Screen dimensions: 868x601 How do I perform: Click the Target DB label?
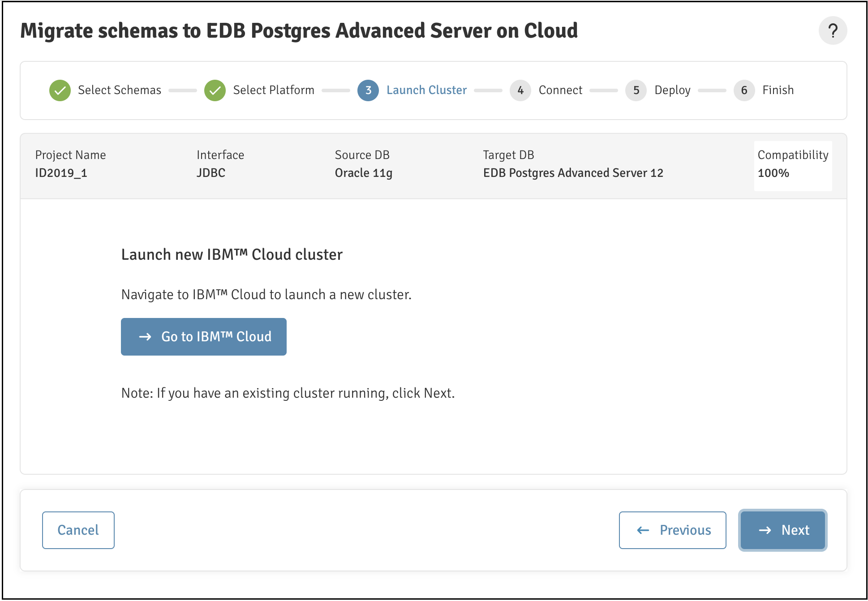pyautogui.click(x=509, y=155)
